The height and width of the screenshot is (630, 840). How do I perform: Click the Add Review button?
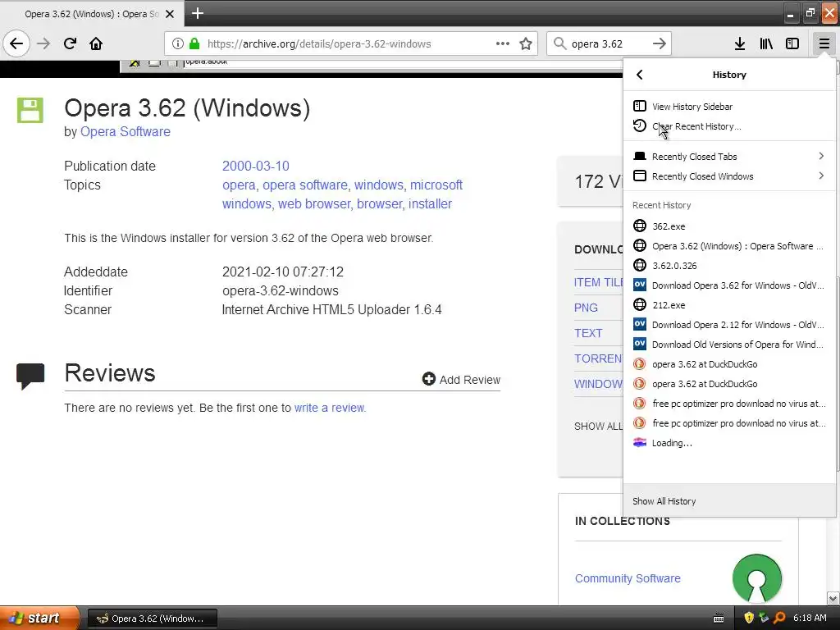461,379
